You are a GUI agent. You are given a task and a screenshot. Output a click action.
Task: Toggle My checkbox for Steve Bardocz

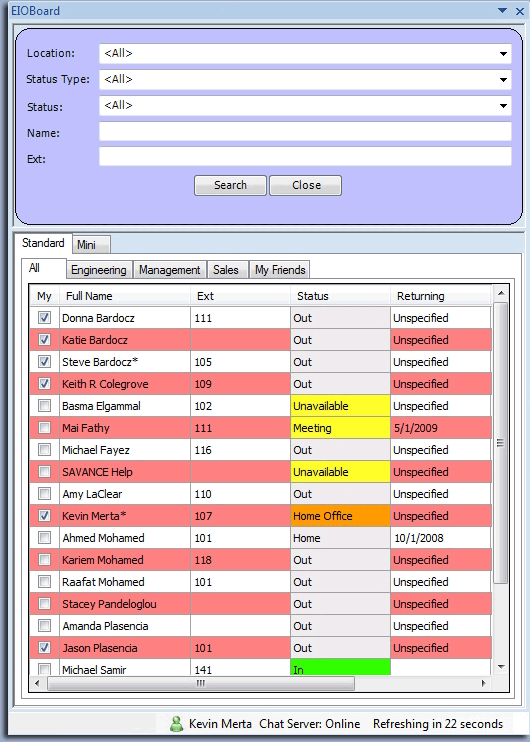[44, 362]
